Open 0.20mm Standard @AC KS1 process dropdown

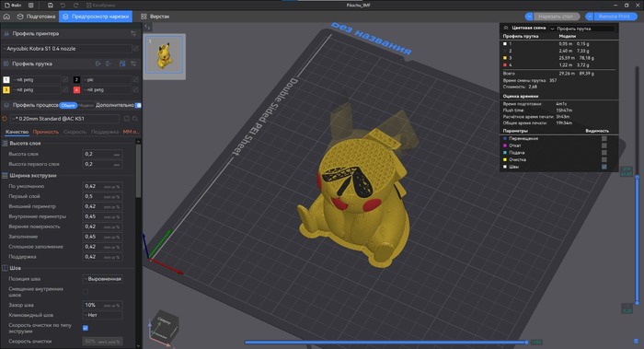click(x=65, y=119)
